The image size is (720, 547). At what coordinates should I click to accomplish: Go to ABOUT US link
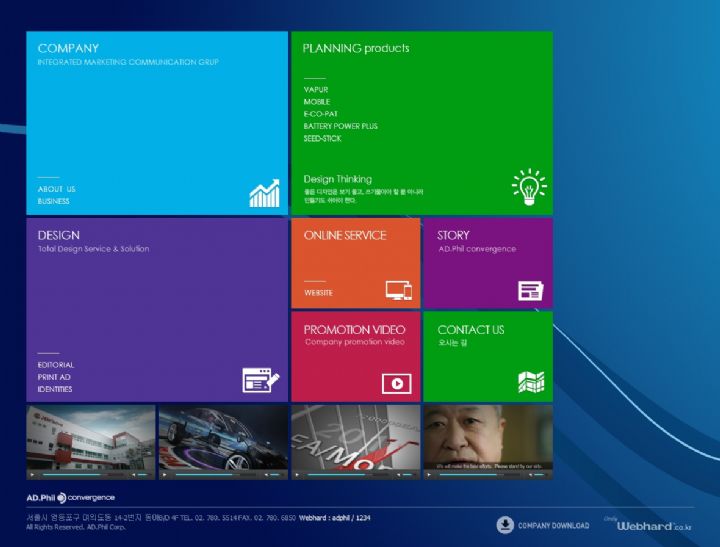[x=56, y=189]
